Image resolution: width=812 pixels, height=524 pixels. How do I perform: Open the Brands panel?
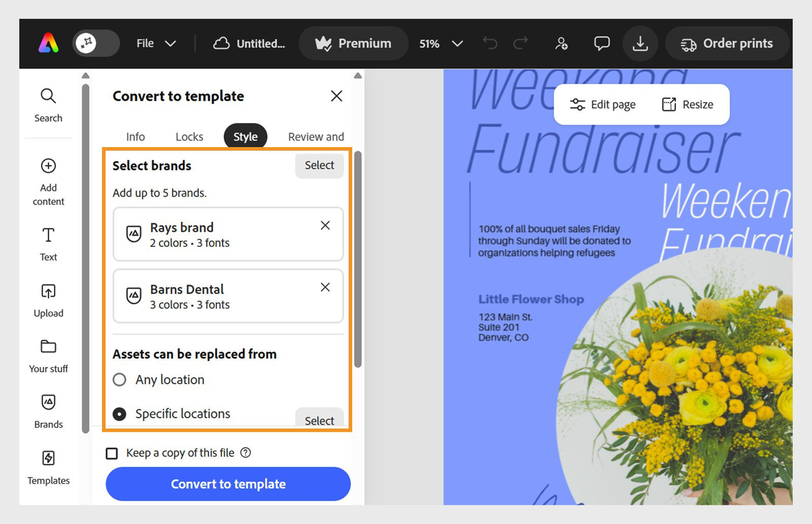pyautogui.click(x=48, y=402)
